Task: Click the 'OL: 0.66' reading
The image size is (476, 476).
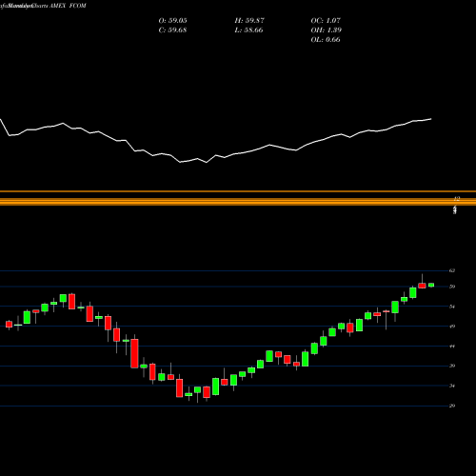Action: 326,40
